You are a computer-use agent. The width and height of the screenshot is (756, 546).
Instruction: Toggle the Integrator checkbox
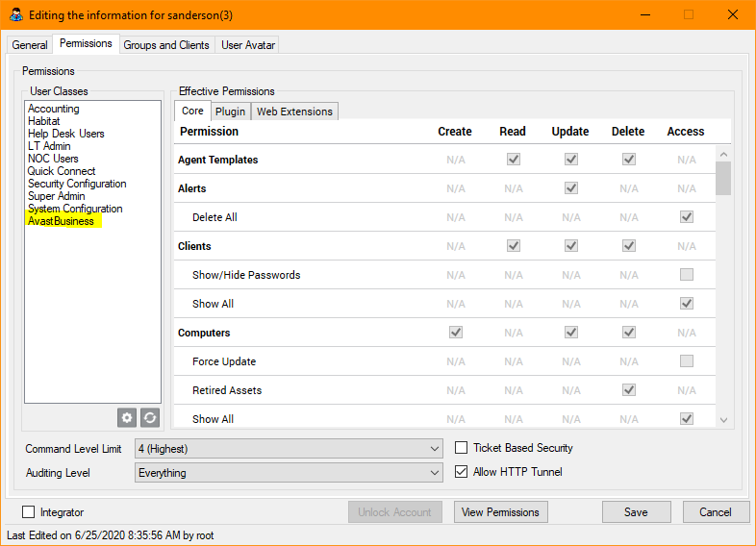click(x=28, y=512)
